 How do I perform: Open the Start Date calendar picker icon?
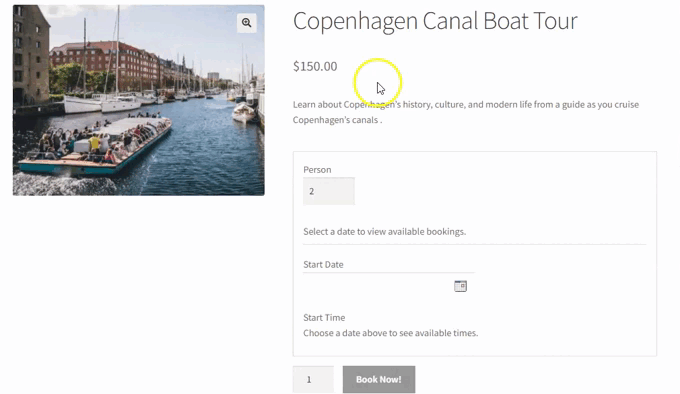460,286
